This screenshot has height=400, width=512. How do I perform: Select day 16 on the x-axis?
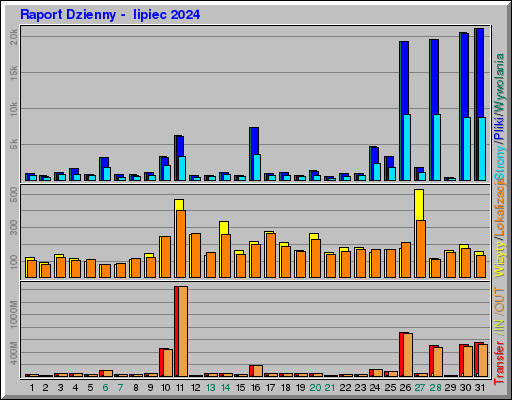point(255,388)
